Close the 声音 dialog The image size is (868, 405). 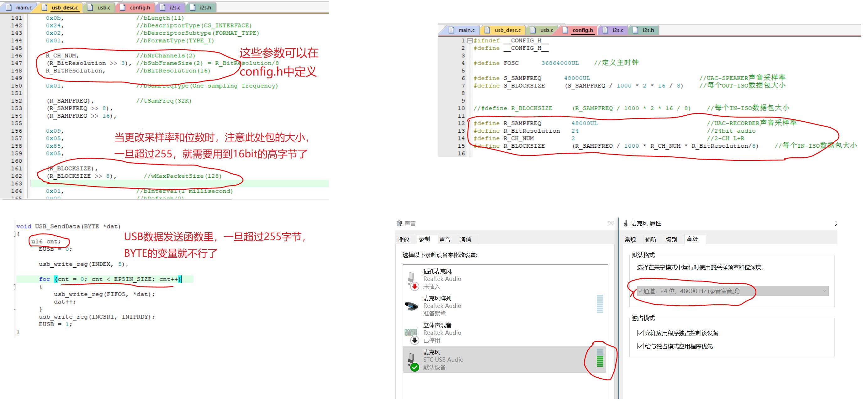611,223
